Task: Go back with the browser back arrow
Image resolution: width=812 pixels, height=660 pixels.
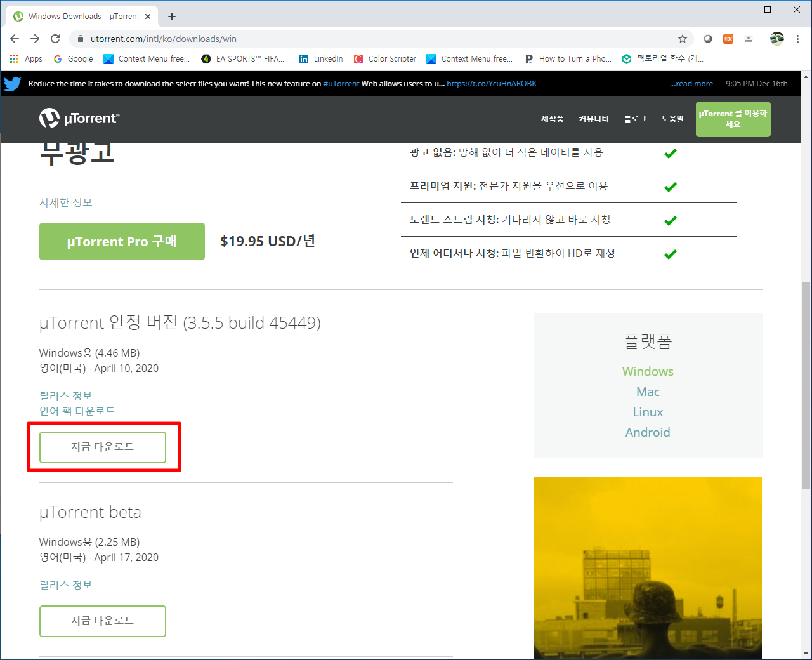Action: [15, 39]
